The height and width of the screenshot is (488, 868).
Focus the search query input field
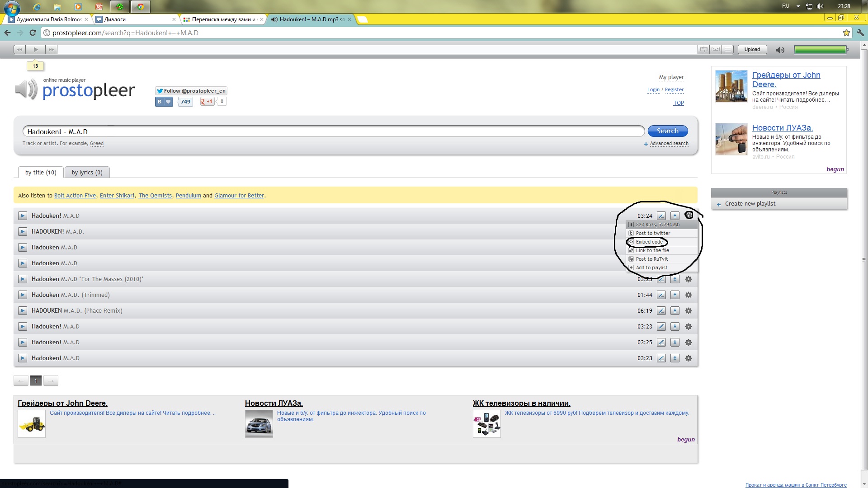(334, 131)
